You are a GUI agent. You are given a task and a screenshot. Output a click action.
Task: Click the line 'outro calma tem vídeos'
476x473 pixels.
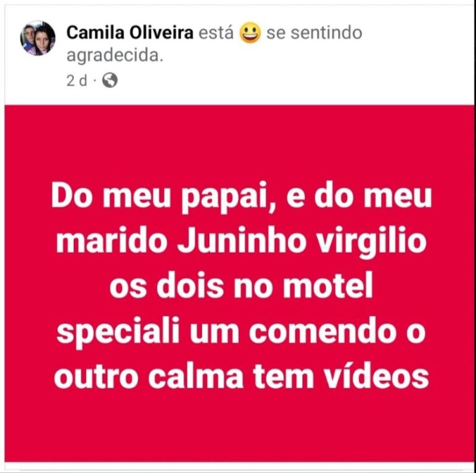(242, 376)
